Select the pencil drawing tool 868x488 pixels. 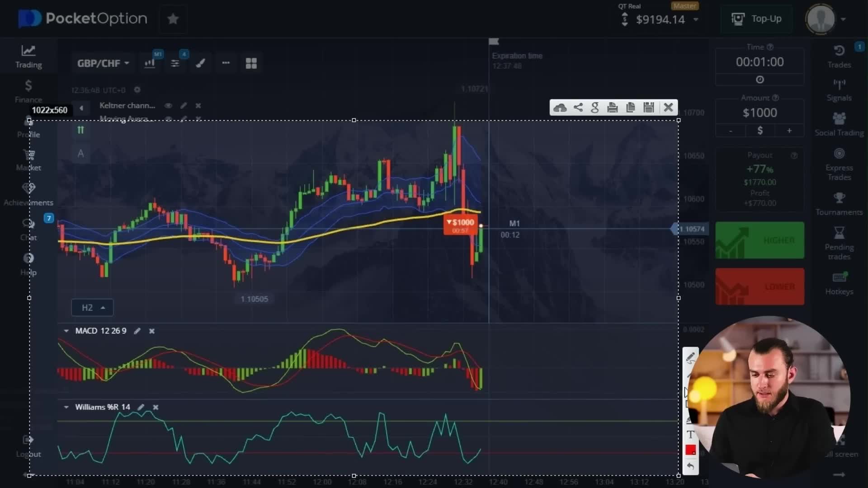pos(690,358)
